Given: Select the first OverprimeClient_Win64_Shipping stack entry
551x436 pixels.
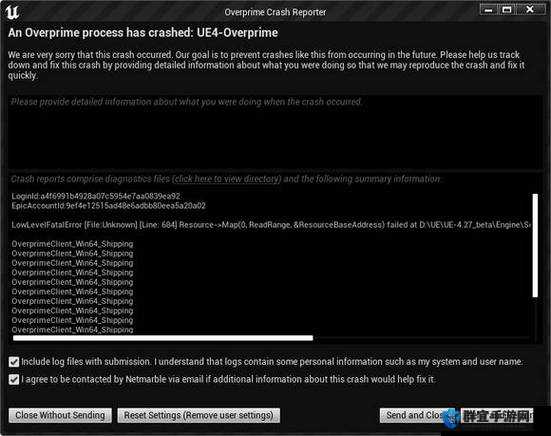Looking at the screenshot, I should [72, 244].
